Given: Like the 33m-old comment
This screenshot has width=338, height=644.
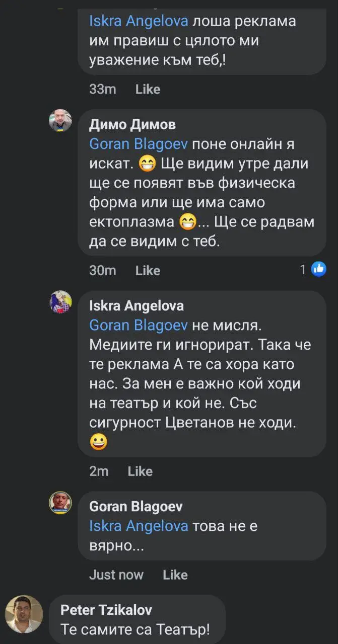Looking at the screenshot, I should (x=148, y=90).
